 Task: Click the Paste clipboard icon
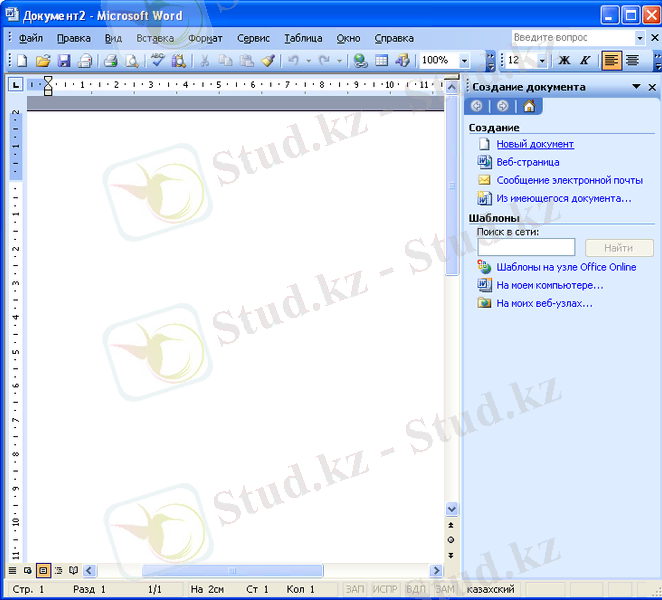click(247, 61)
